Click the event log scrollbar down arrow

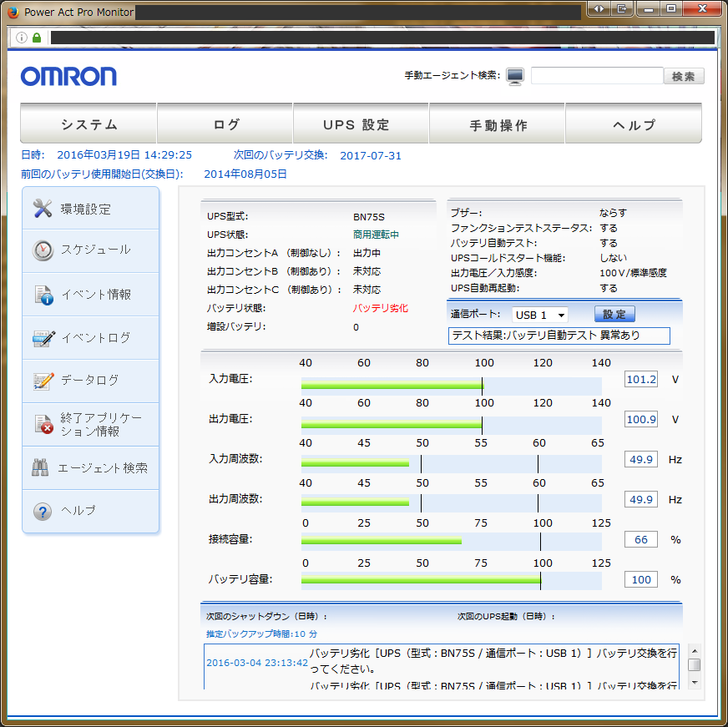click(694, 682)
